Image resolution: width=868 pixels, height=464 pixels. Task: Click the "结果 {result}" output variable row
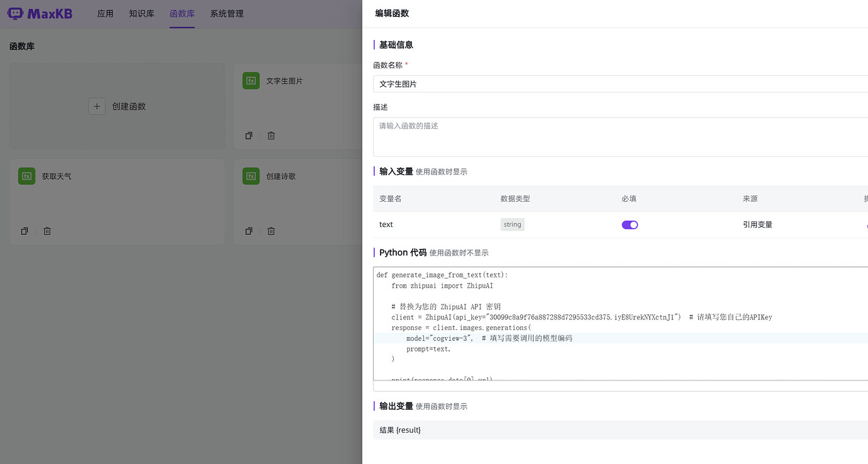click(x=620, y=430)
